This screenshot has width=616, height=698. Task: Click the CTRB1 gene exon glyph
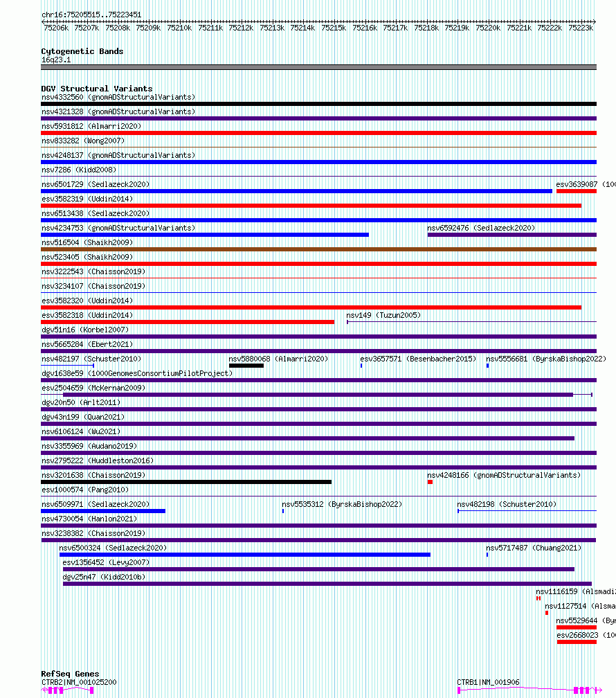[529, 690]
